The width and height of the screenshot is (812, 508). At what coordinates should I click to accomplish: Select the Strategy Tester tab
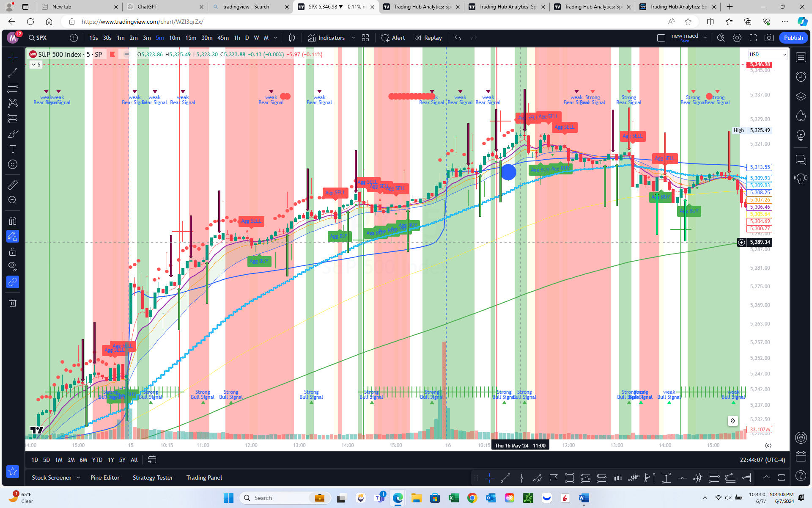click(x=153, y=477)
